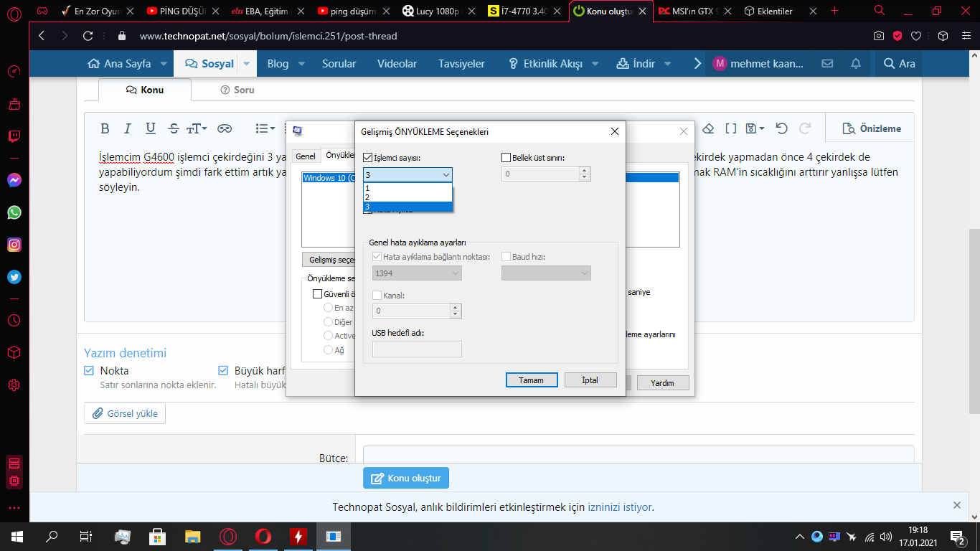The height and width of the screenshot is (551, 980).
Task: Click the Opera ad blocker shield icon
Action: [897, 36]
